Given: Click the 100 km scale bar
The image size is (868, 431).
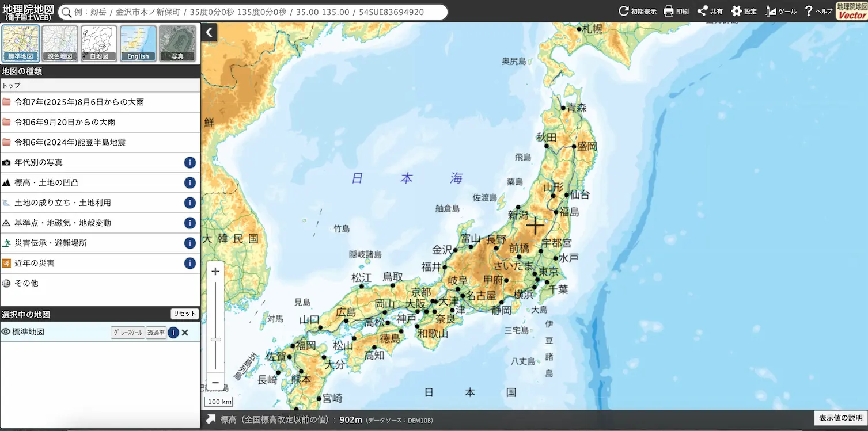Looking at the screenshot, I should point(219,401).
